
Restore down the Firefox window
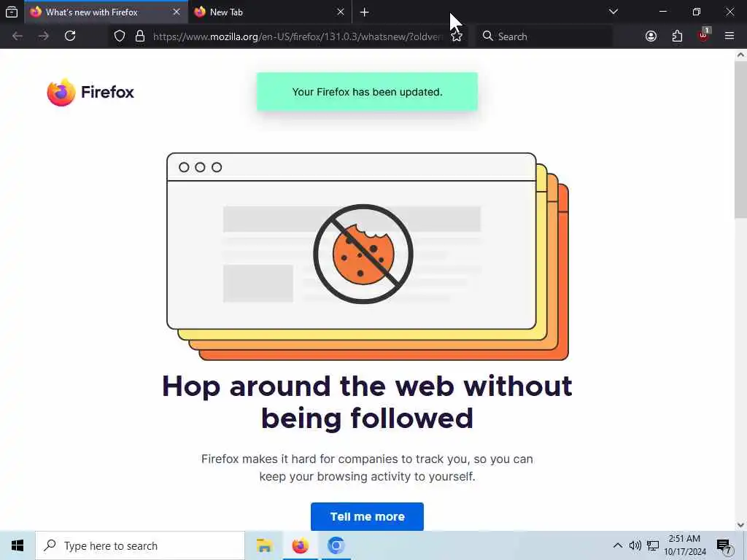(x=696, y=12)
